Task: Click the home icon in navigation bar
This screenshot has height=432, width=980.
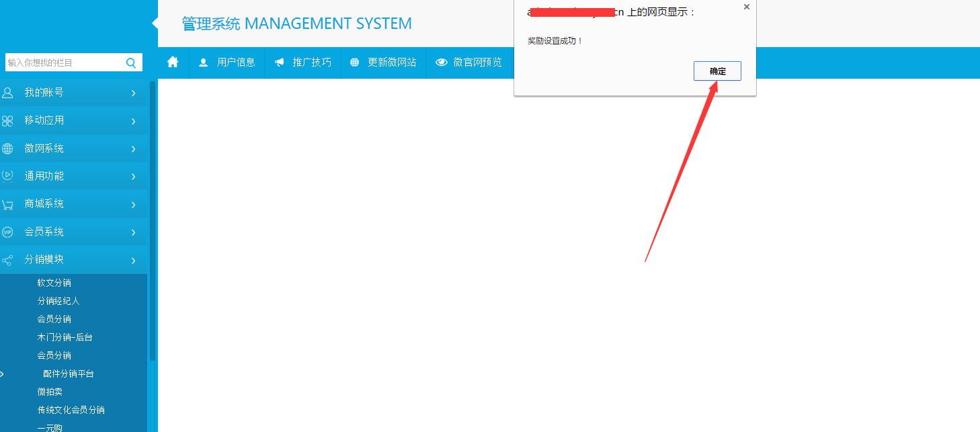Action: click(x=173, y=62)
